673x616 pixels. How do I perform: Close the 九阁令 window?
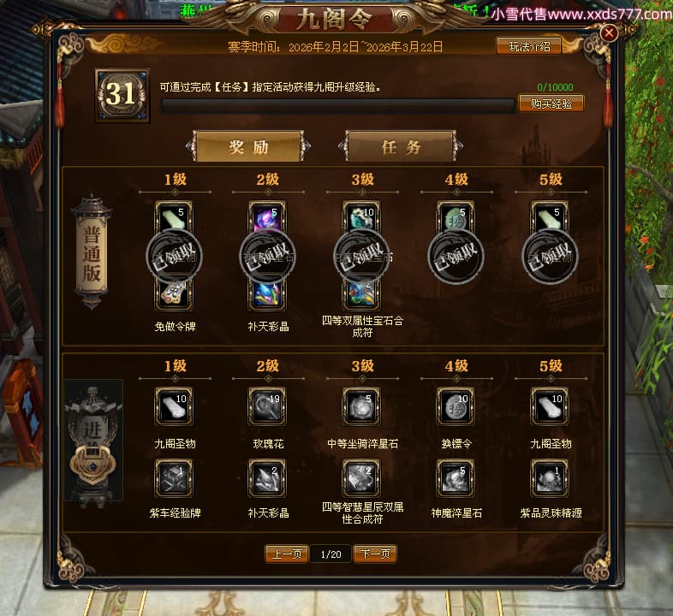(609, 33)
